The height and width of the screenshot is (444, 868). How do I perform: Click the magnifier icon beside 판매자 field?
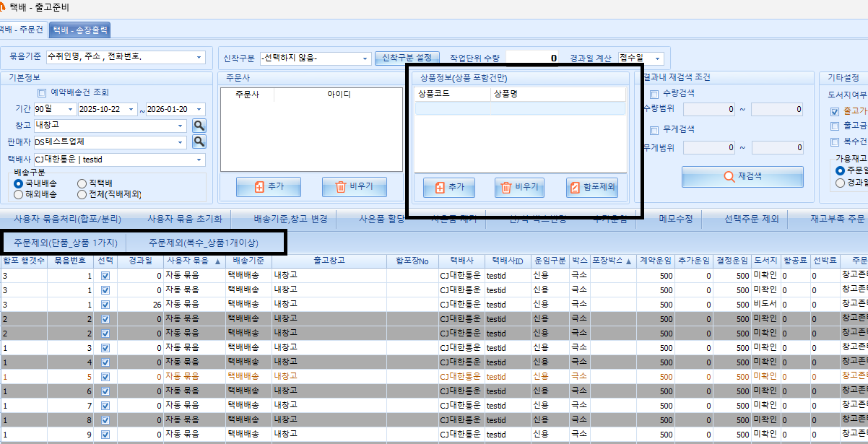click(x=199, y=142)
